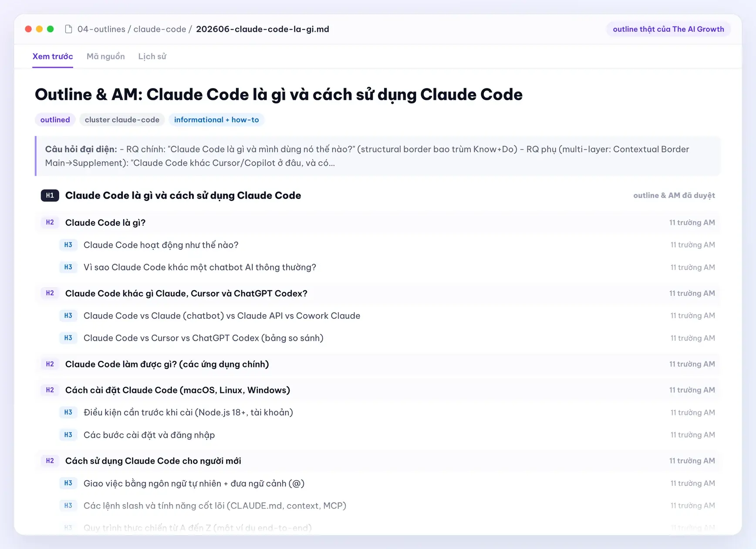Click the 'outline & AM đã duyệt' label
The height and width of the screenshot is (549, 756).
coord(674,195)
